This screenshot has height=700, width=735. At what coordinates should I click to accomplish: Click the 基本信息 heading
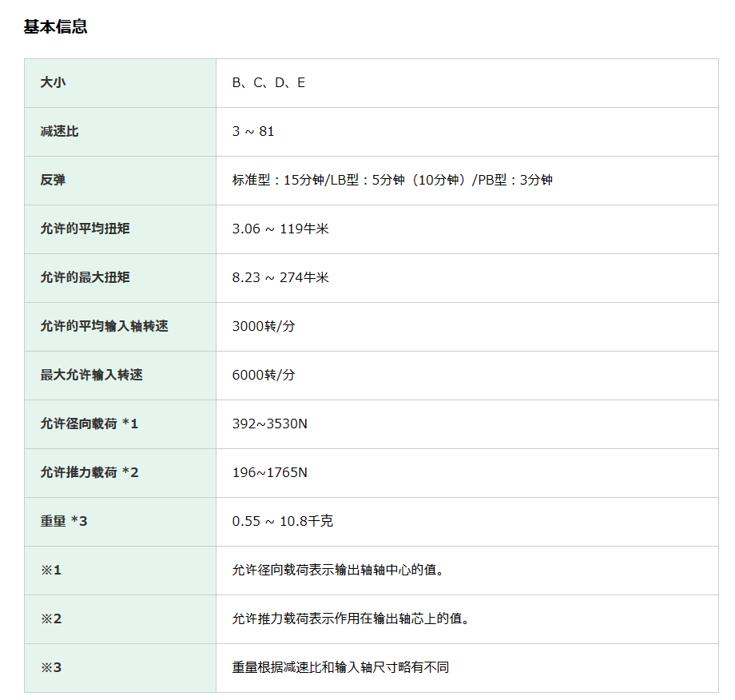[55, 26]
